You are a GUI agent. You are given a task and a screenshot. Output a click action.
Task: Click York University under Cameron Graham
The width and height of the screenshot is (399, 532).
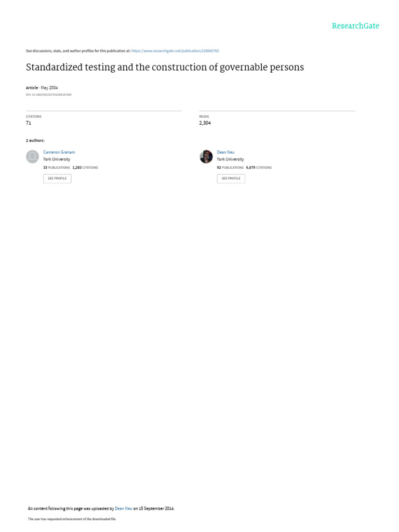[57, 159]
